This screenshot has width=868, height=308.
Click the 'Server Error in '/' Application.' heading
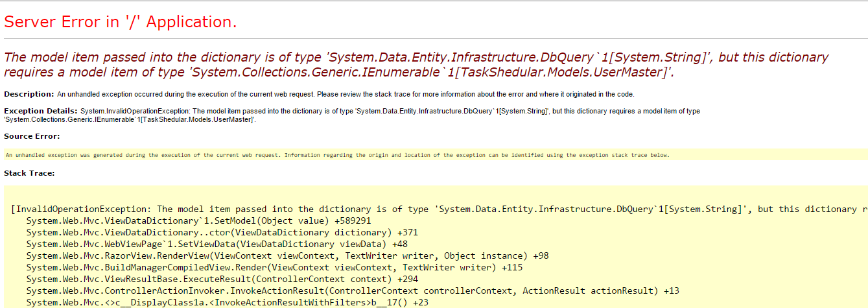[121, 22]
